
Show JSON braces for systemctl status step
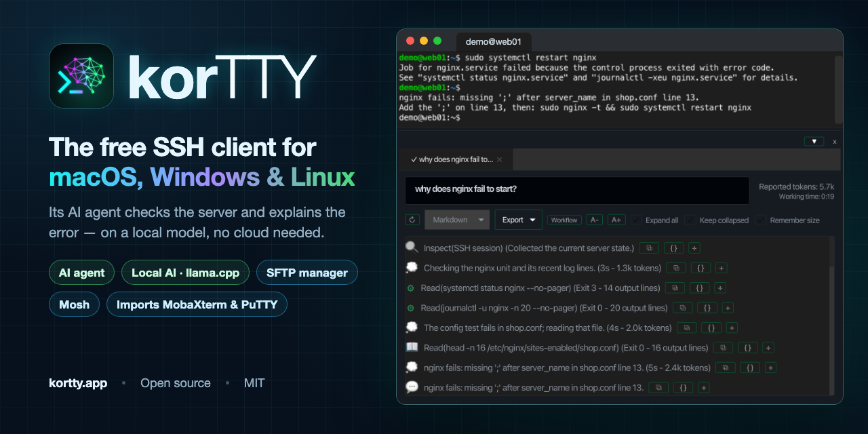tap(700, 288)
